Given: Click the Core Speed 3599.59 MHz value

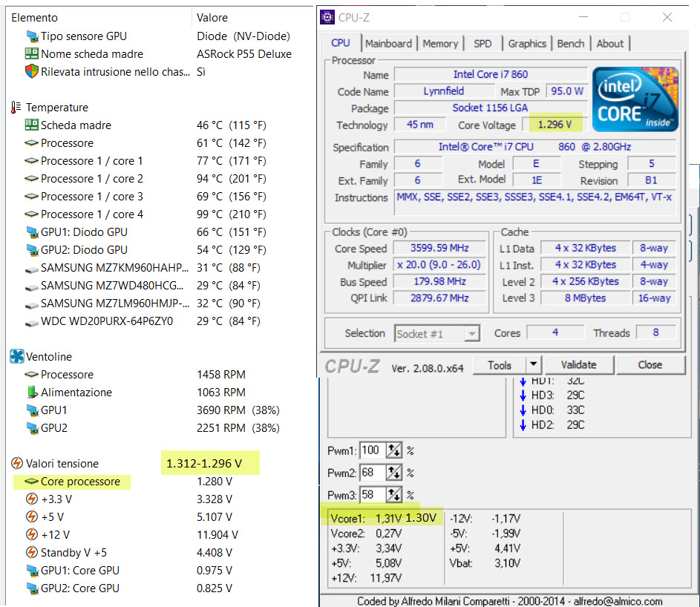Looking at the screenshot, I should (439, 248).
